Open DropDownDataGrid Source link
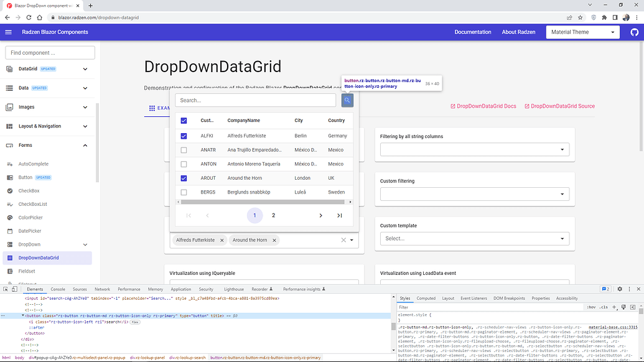This screenshot has height=362, width=644. 562,106
